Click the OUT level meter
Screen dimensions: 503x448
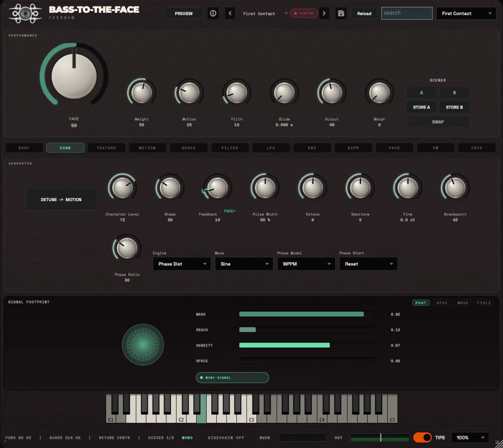coord(380,437)
